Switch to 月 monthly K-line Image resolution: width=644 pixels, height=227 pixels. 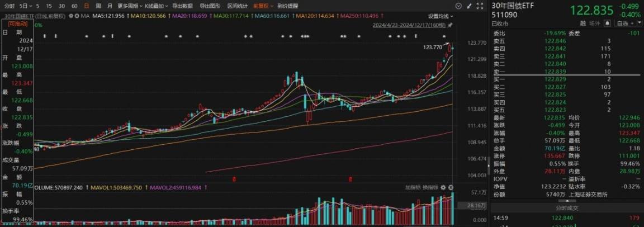click(110, 6)
